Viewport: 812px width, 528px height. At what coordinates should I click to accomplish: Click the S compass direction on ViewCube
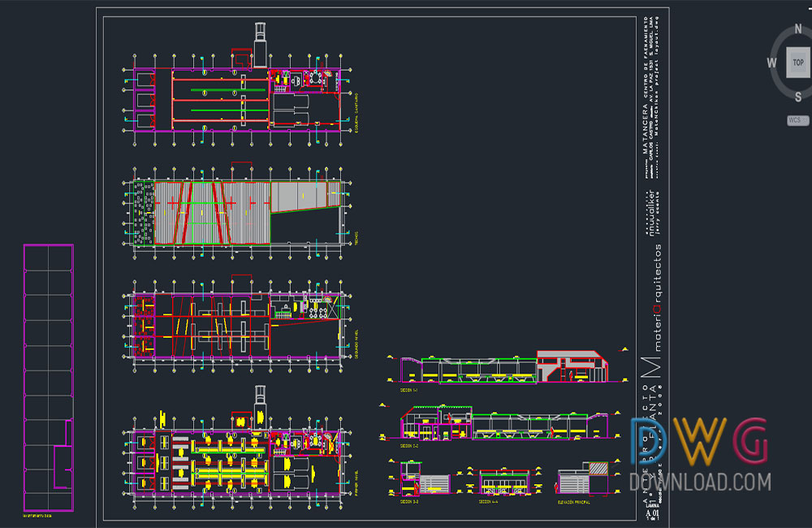click(x=798, y=97)
